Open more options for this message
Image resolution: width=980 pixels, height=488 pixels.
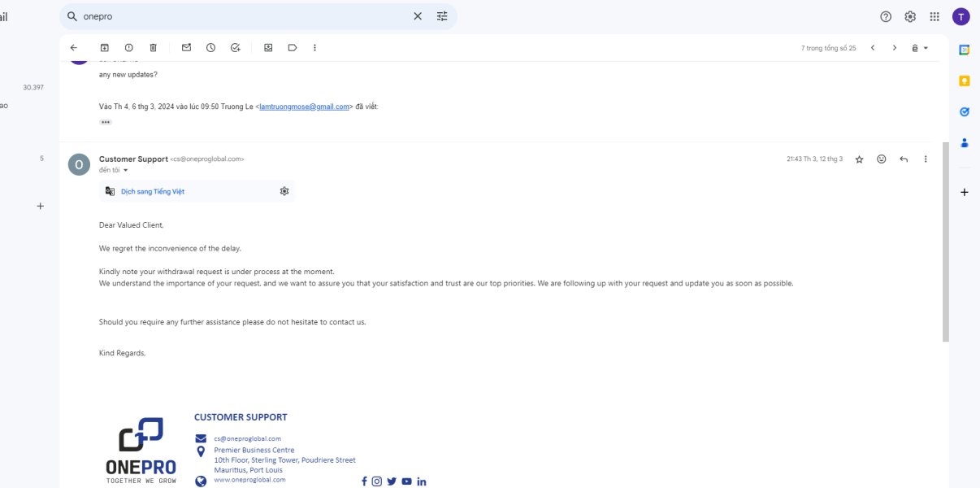click(x=926, y=159)
